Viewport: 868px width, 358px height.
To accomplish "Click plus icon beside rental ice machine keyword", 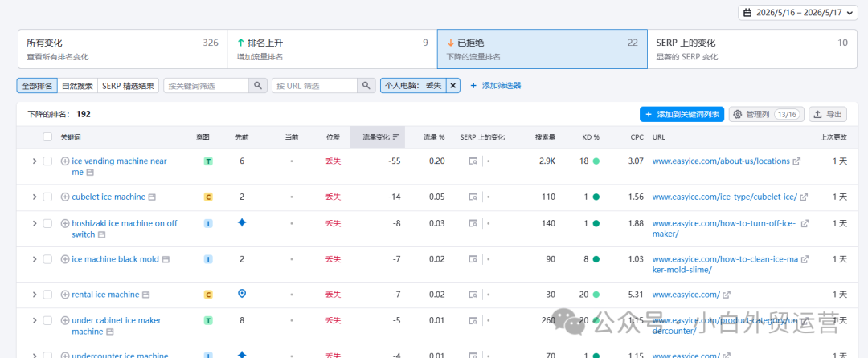I will click(x=65, y=295).
